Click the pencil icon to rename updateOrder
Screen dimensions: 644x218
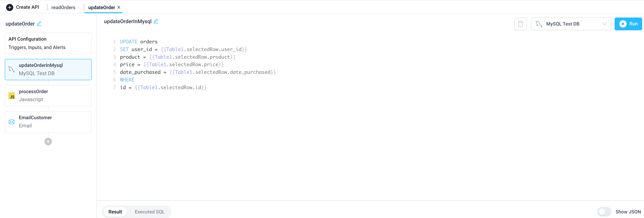(x=39, y=24)
